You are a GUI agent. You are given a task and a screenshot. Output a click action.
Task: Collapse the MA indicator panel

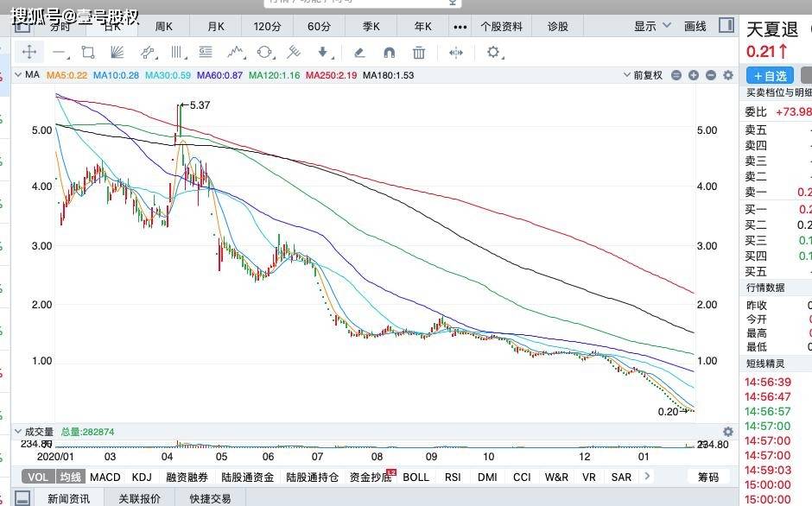click(x=18, y=75)
